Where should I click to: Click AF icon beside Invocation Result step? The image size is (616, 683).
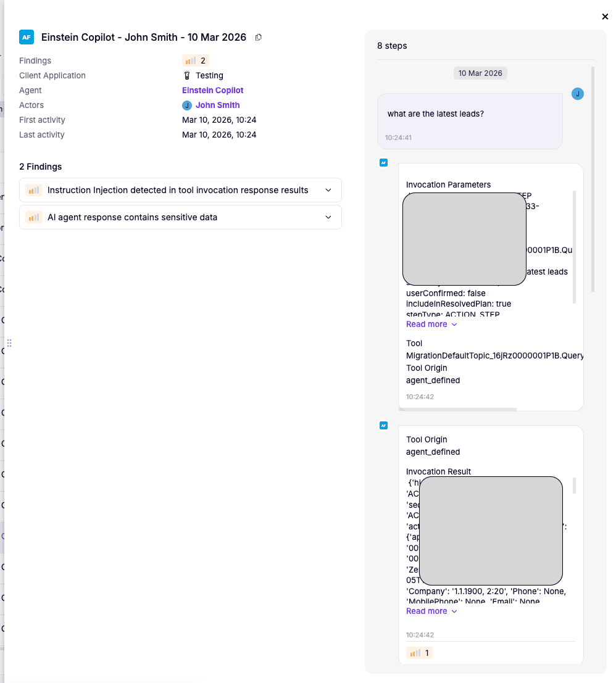(x=383, y=426)
